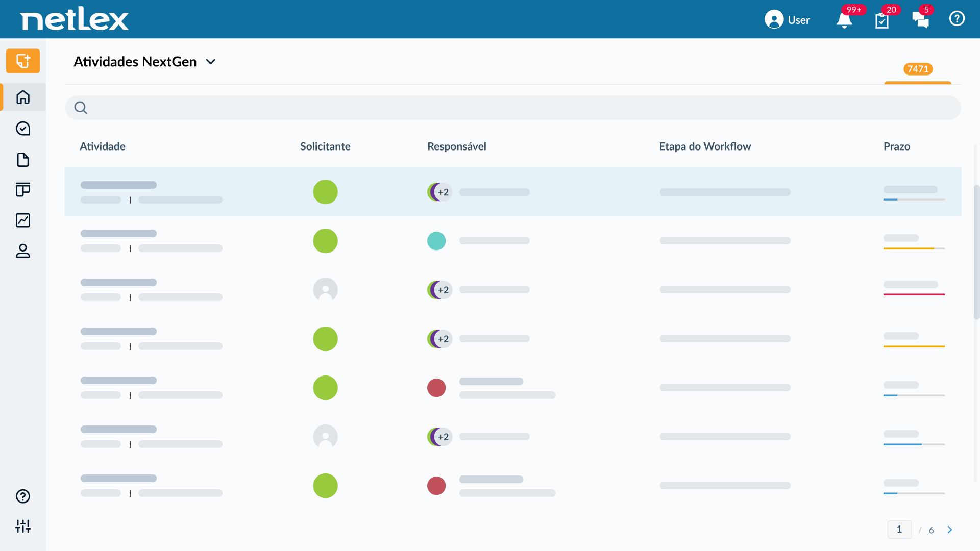This screenshot has height=551, width=980.
Task: Open the sliders settings sidebar icon
Action: (23, 526)
